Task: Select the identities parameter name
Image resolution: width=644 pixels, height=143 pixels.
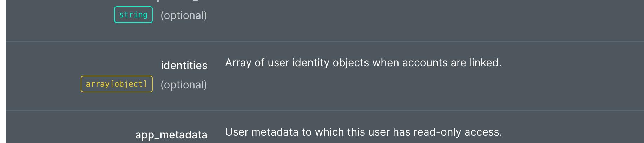Action: tap(184, 66)
